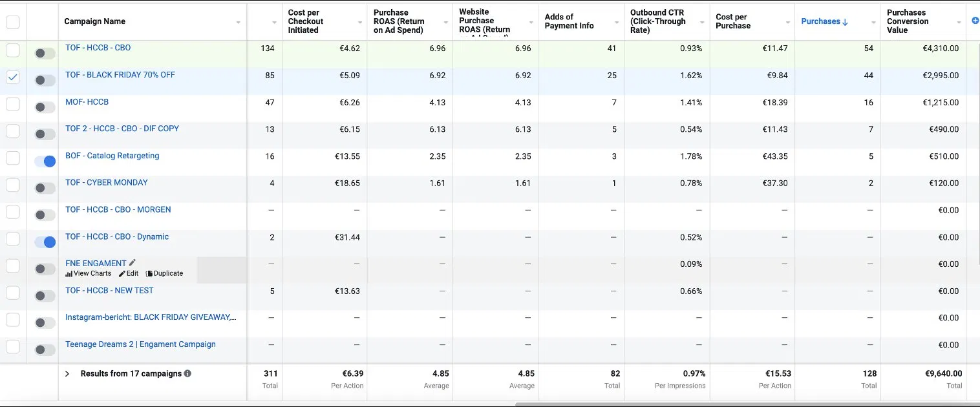Open campaign MOF- HCCB
Image resolution: width=980 pixels, height=407 pixels.
(x=87, y=102)
